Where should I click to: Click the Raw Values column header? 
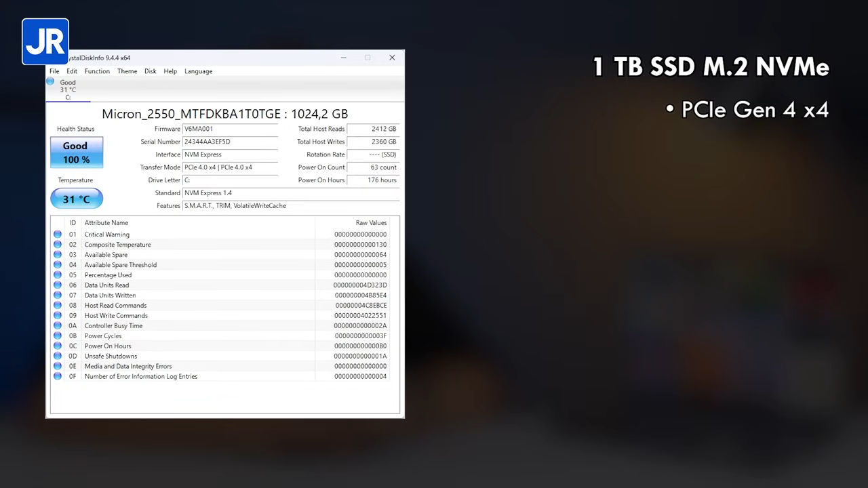pos(371,223)
